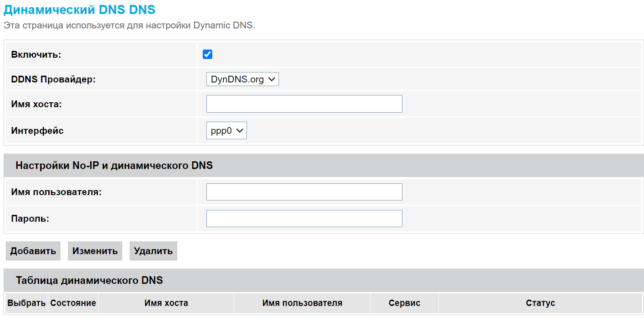The height and width of the screenshot is (319, 644).
Task: Click the Динамический DNS DNS page title
Action: [x=79, y=10]
